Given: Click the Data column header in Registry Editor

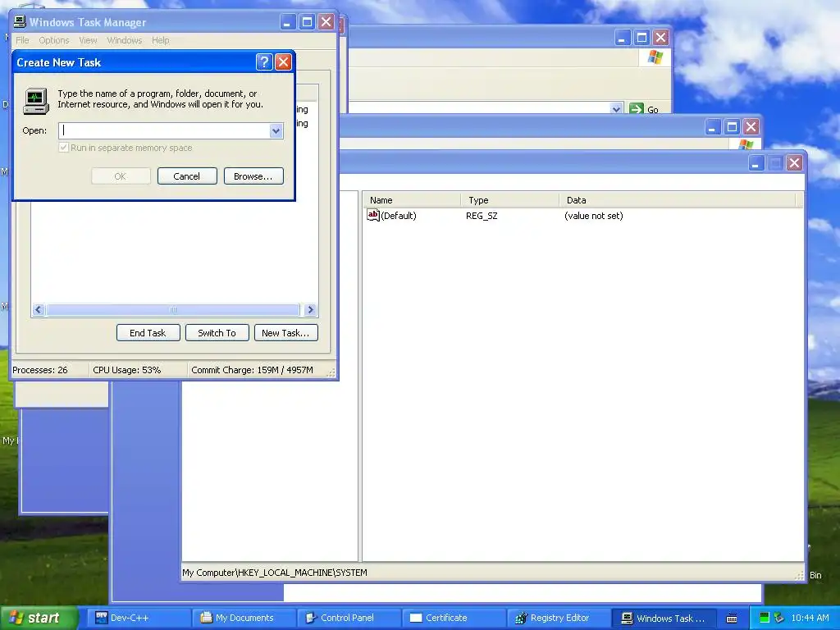Looking at the screenshot, I should [678, 200].
